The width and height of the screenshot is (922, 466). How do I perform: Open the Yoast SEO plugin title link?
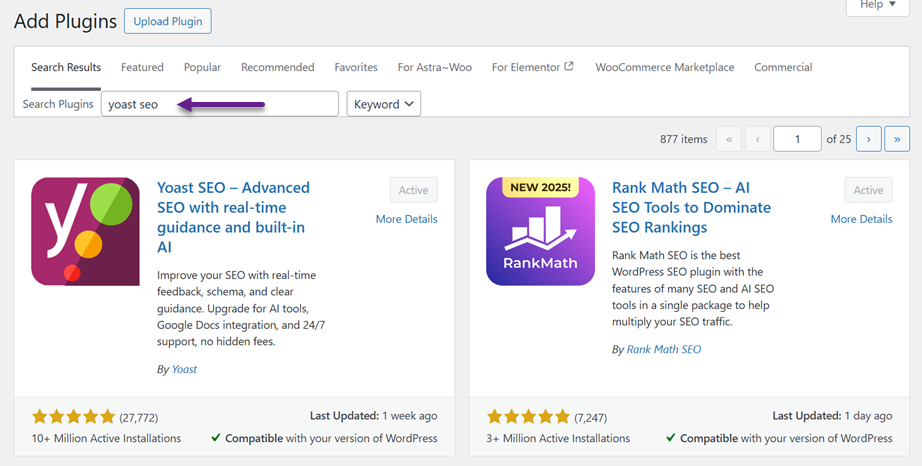pyautogui.click(x=233, y=217)
